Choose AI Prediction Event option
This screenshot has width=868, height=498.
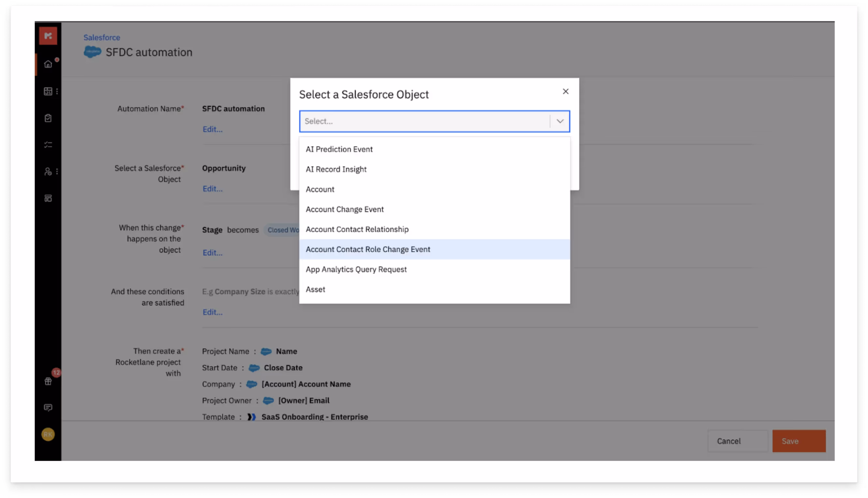tap(434, 149)
